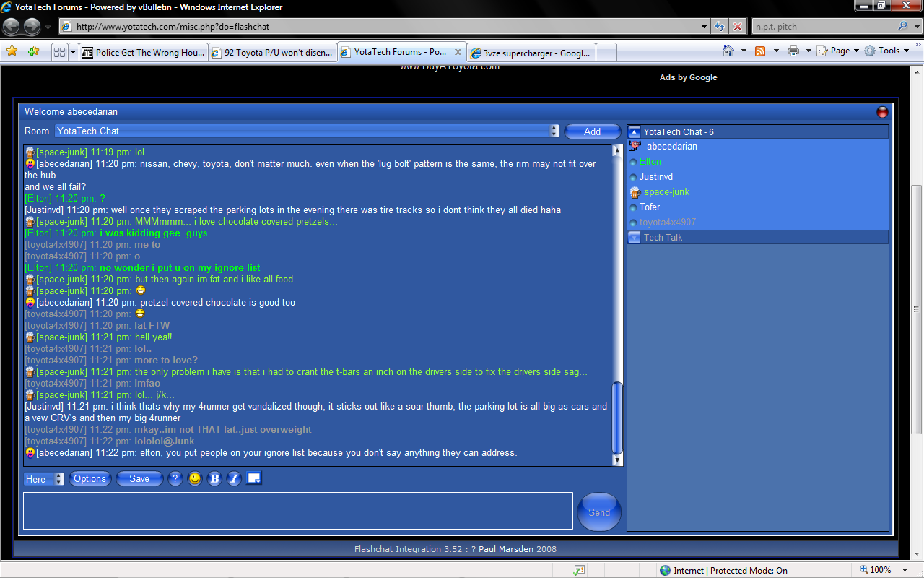
Task: Select user space-junk in the user list
Action: click(x=666, y=192)
